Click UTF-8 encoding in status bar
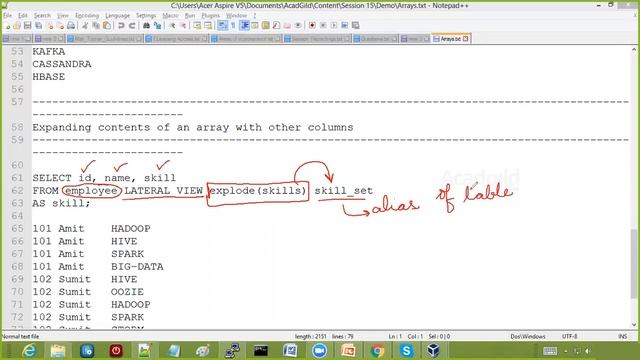Screen dimensions: 640x360 (569, 336)
